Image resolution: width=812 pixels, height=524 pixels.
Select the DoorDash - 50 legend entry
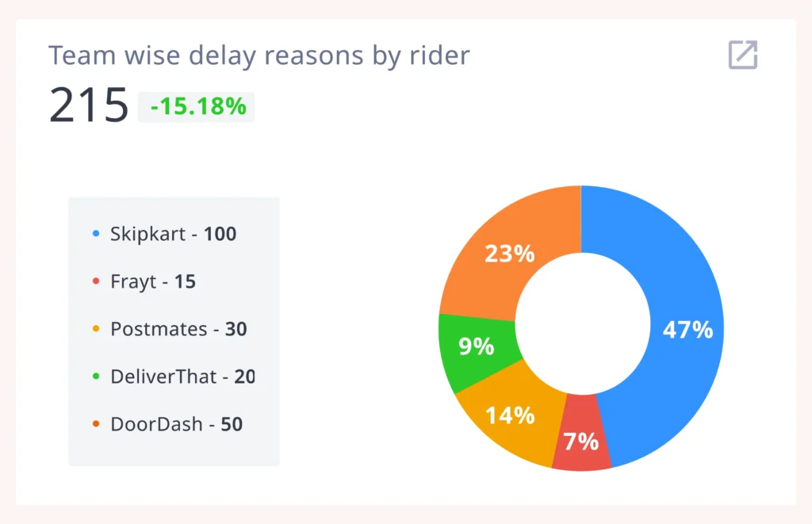176,424
